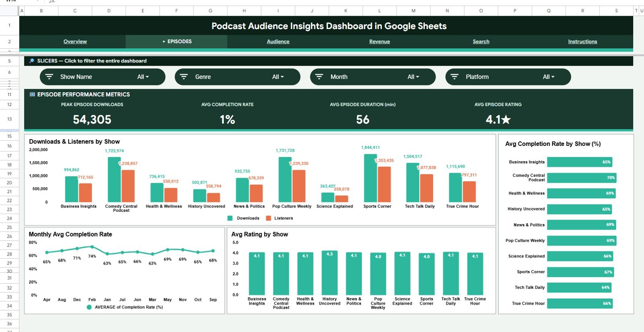Click the icon beside Episode Performance Metrics
644x332 pixels.
pyautogui.click(x=32, y=94)
